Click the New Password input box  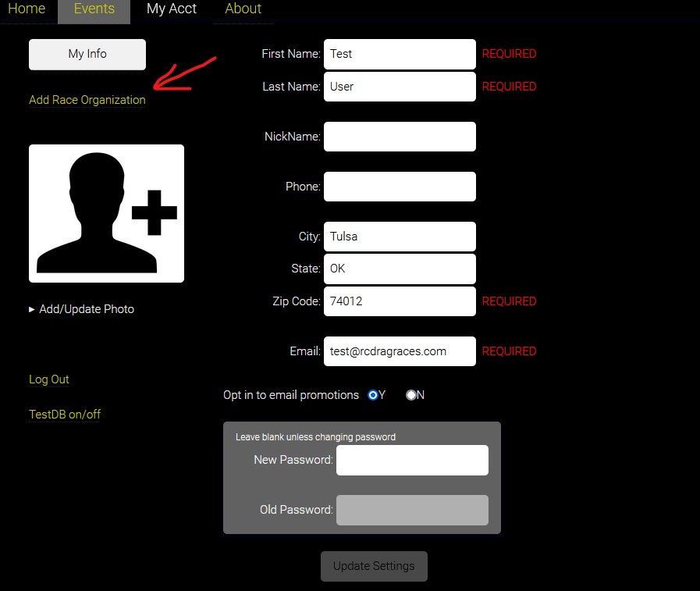(x=412, y=460)
